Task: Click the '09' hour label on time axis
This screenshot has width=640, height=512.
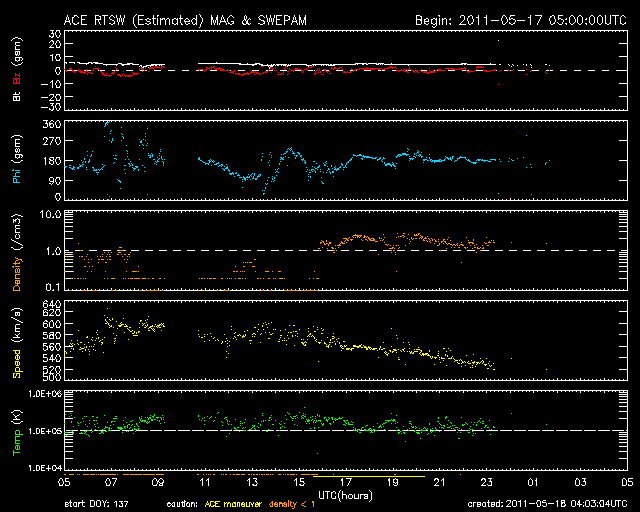Action: click(158, 482)
